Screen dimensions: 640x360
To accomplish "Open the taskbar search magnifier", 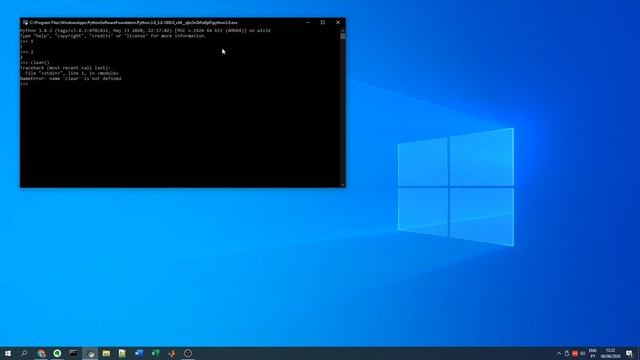I will click(24, 353).
